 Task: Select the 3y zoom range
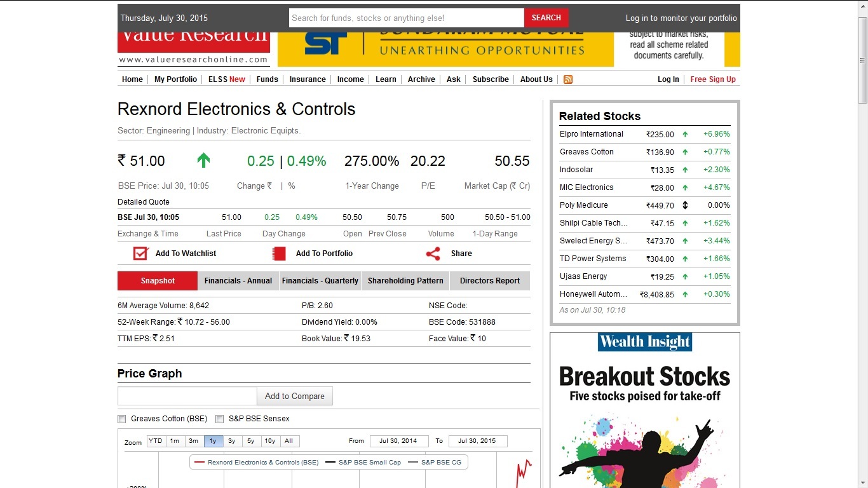(x=232, y=441)
